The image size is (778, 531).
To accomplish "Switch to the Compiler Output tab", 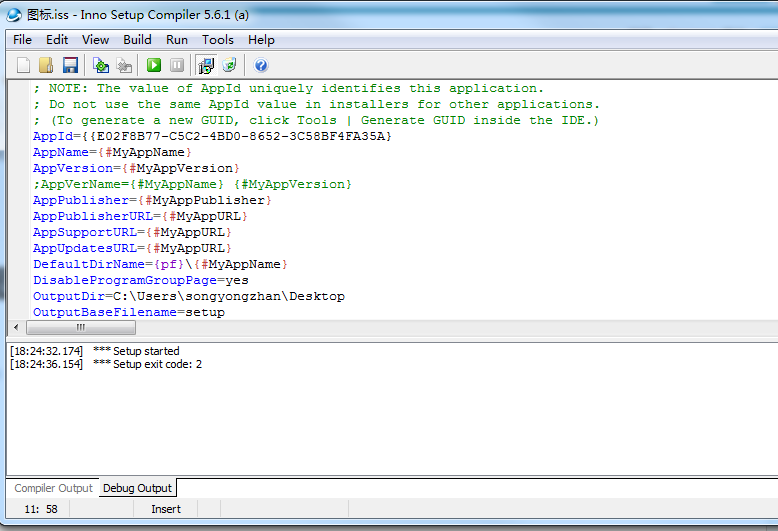I will point(53,488).
